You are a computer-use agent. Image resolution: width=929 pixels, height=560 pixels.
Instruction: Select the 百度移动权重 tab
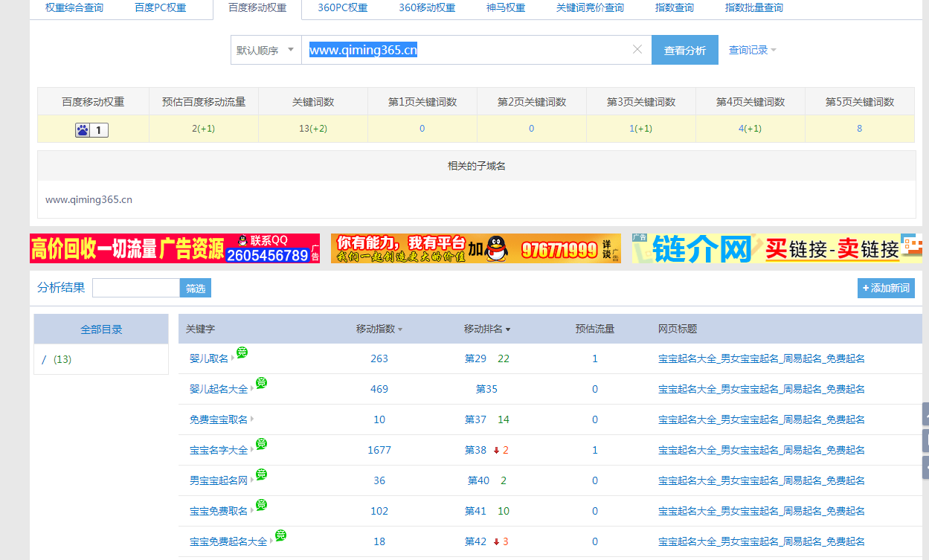pyautogui.click(x=257, y=8)
